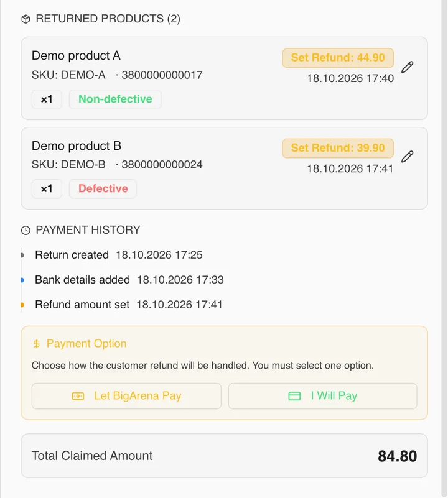The image size is (448, 498).
Task: Choose I Will Pay option
Action: (x=323, y=396)
